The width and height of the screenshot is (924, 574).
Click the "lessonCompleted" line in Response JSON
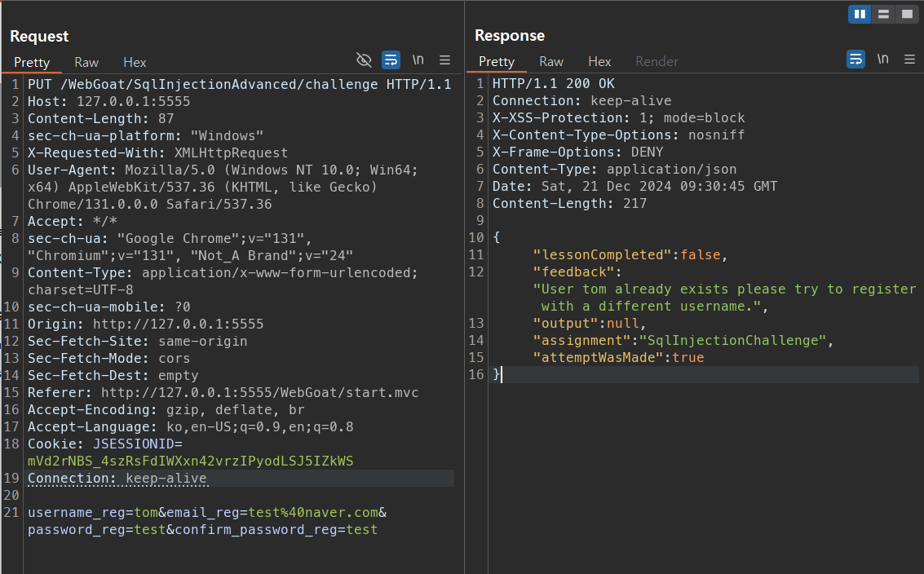628,254
